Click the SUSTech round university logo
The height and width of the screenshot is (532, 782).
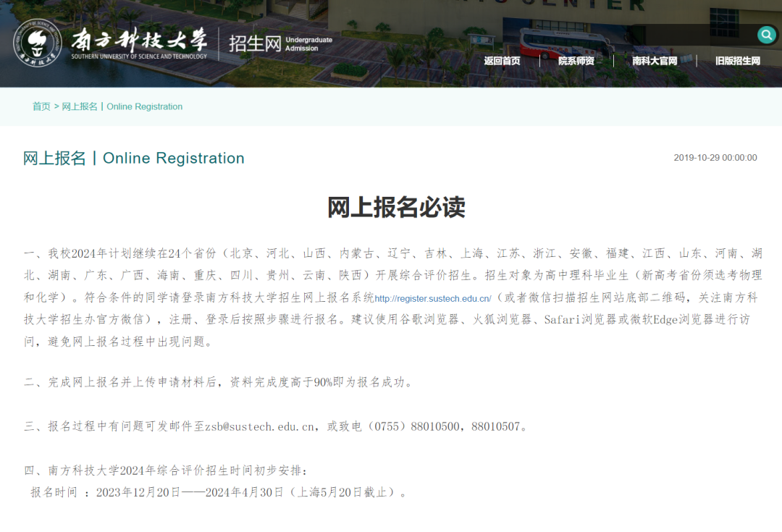coord(38,43)
